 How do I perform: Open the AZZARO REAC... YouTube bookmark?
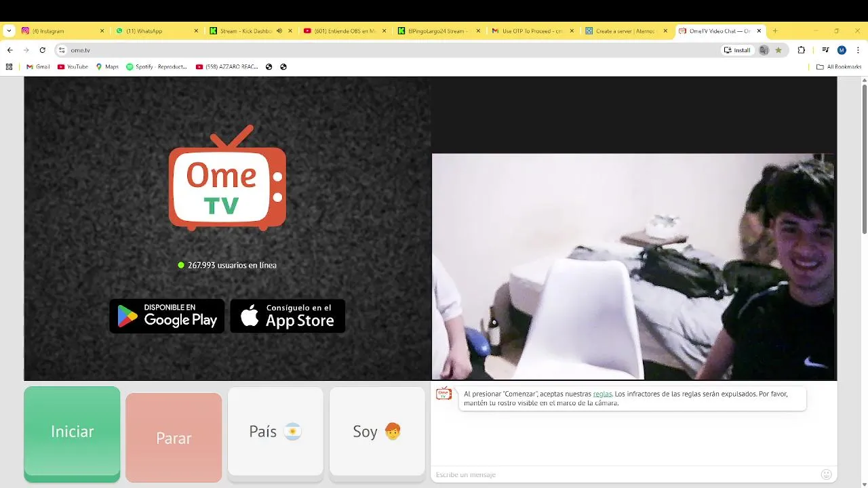[x=226, y=67]
